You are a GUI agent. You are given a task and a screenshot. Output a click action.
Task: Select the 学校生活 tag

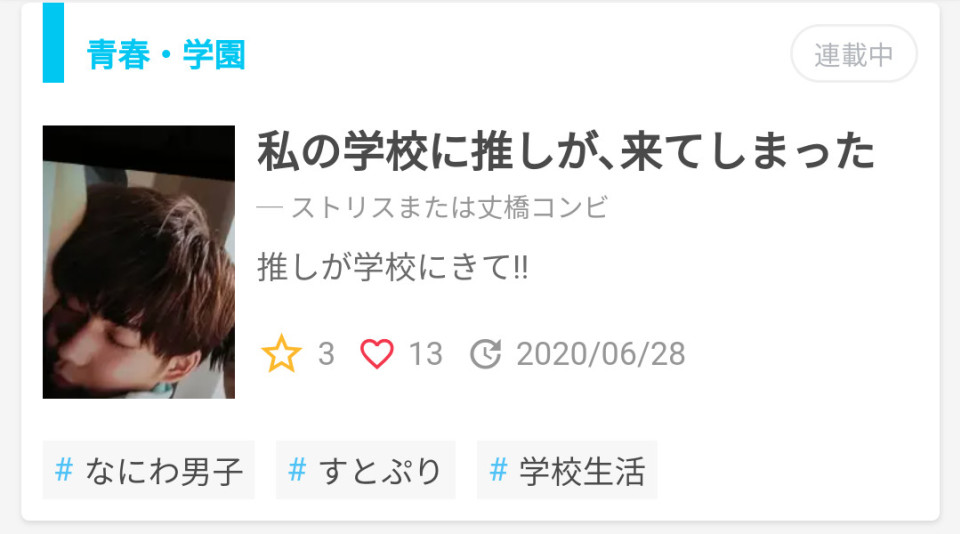(x=567, y=470)
